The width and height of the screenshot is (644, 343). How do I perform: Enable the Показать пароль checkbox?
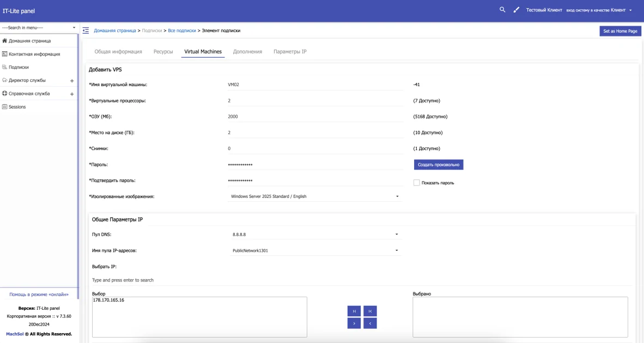point(416,183)
